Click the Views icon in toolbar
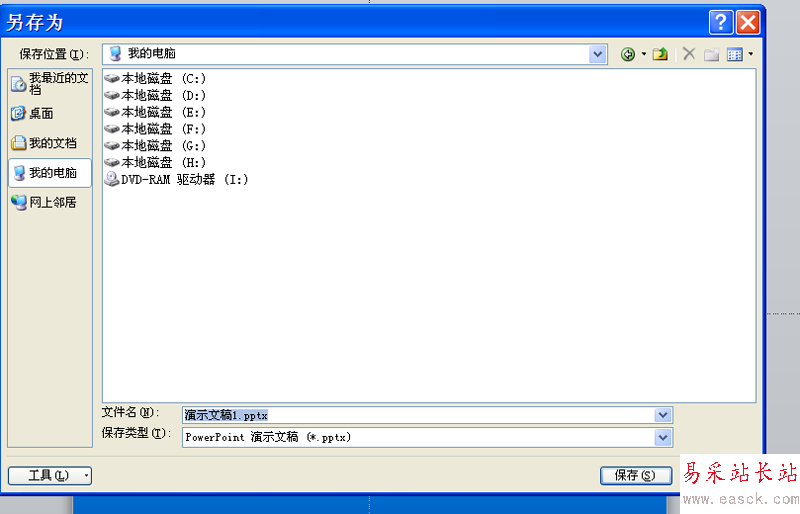Image resolution: width=800 pixels, height=514 pixels. [735, 54]
